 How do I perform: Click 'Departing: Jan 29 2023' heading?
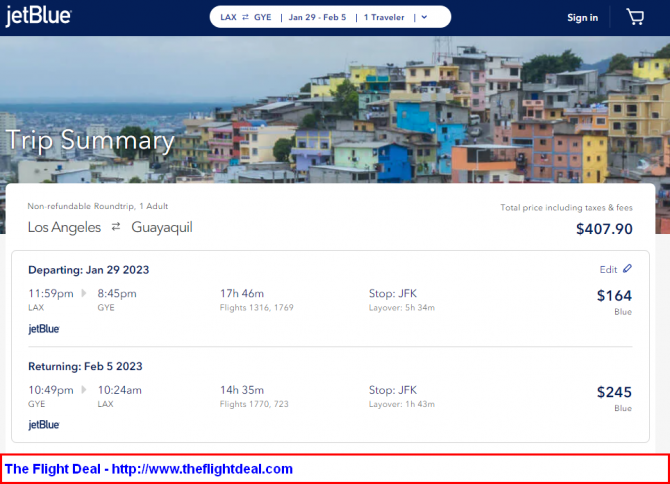pos(88,270)
